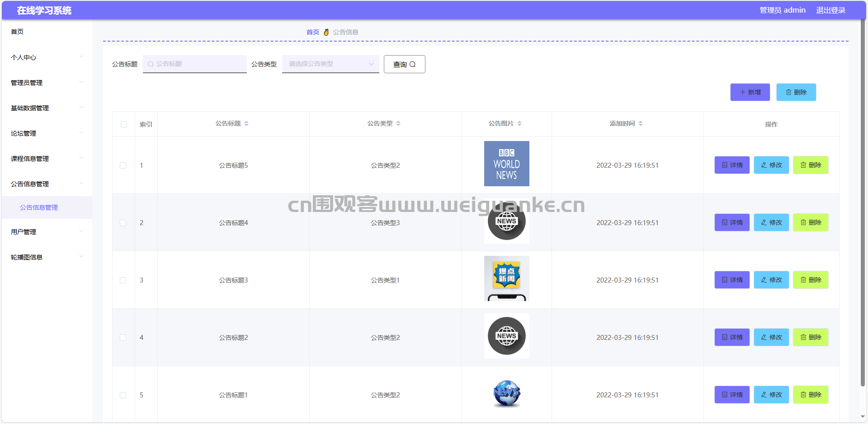Open the 请选择公告类型 dropdown

pyautogui.click(x=330, y=64)
